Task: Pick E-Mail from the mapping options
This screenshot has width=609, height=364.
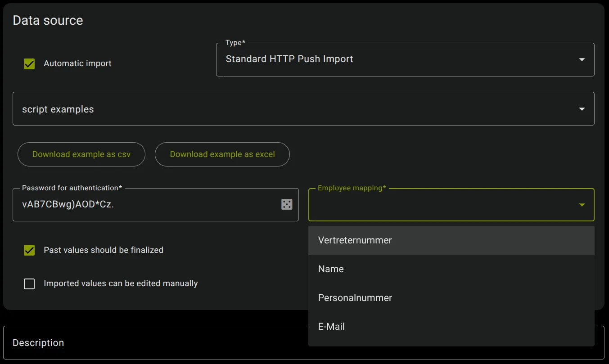Action: pyautogui.click(x=331, y=326)
